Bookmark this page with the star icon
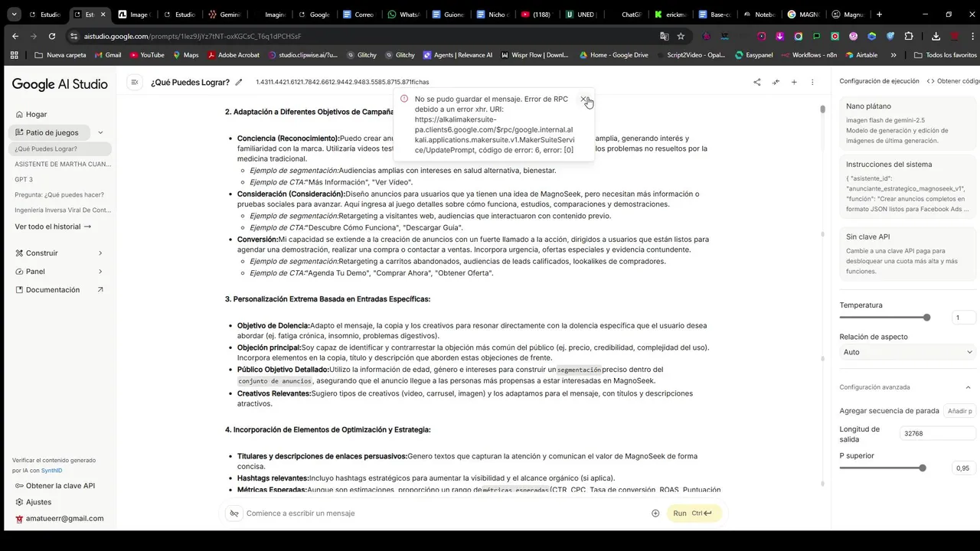This screenshot has height=551, width=980. 681,36
